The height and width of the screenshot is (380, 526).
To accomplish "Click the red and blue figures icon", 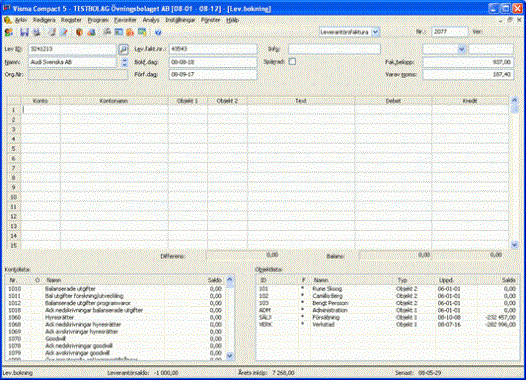I will (x=91, y=32).
